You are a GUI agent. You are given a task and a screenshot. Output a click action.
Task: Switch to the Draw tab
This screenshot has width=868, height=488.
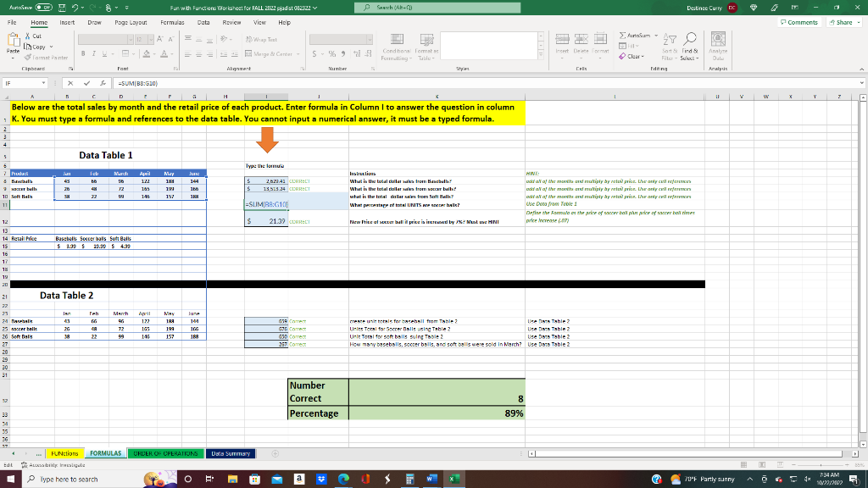pyautogui.click(x=94, y=23)
